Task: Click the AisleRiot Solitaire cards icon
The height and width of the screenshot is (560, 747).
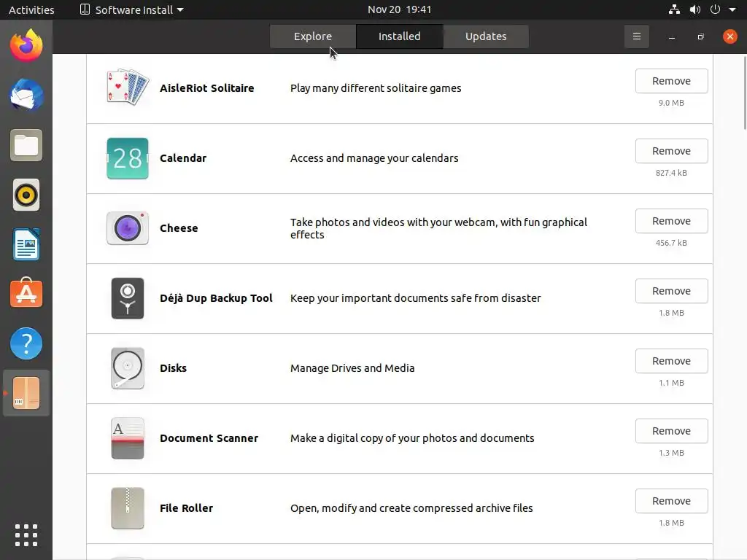Action: pyautogui.click(x=128, y=87)
